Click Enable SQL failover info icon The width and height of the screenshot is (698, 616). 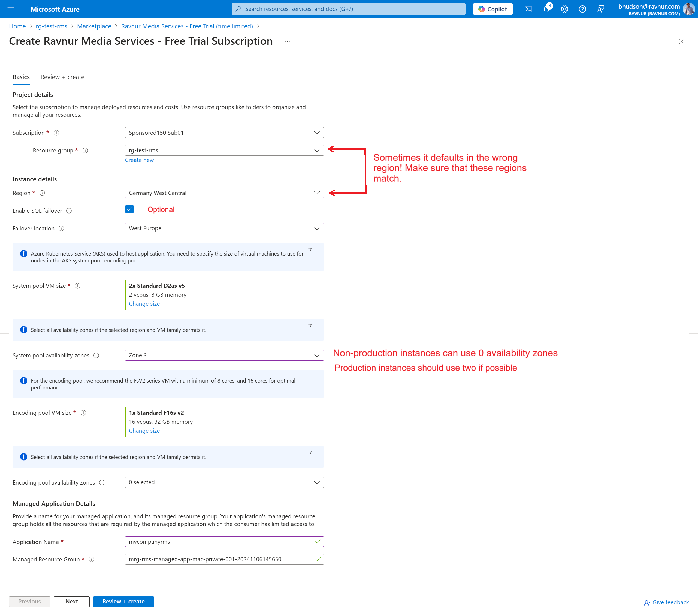pyautogui.click(x=69, y=211)
